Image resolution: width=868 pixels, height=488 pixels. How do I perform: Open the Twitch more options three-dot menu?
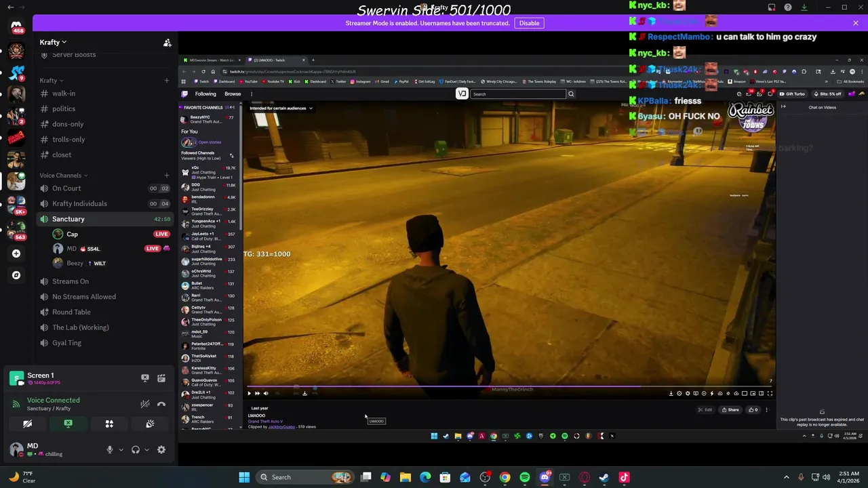252,94
